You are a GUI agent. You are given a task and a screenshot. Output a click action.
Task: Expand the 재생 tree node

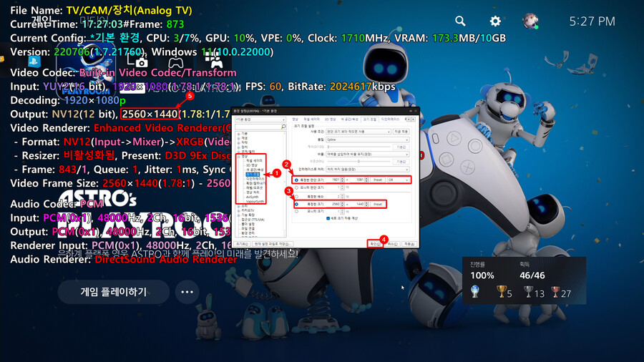(x=238, y=138)
